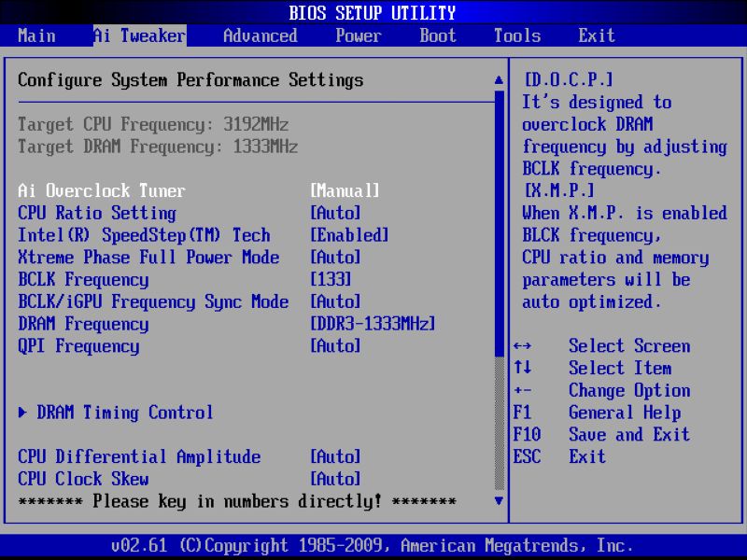Select the BCLK Frequency label
Screen dimensions: 747x560
tap(83, 279)
